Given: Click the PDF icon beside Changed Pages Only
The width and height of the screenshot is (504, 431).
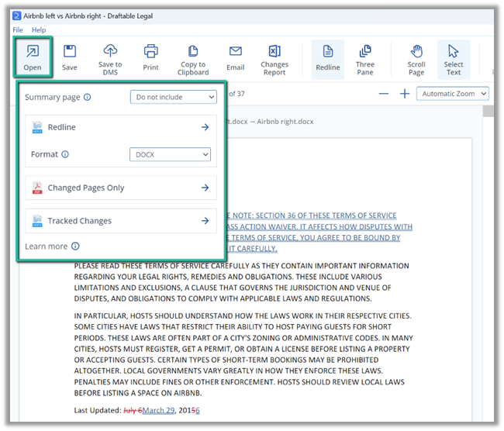Looking at the screenshot, I should (x=37, y=188).
